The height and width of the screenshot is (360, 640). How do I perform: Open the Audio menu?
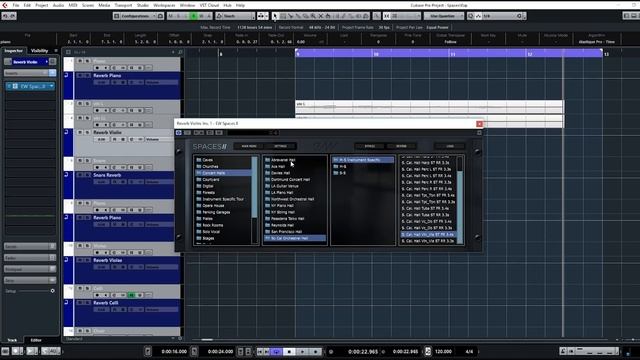pos(58,5)
